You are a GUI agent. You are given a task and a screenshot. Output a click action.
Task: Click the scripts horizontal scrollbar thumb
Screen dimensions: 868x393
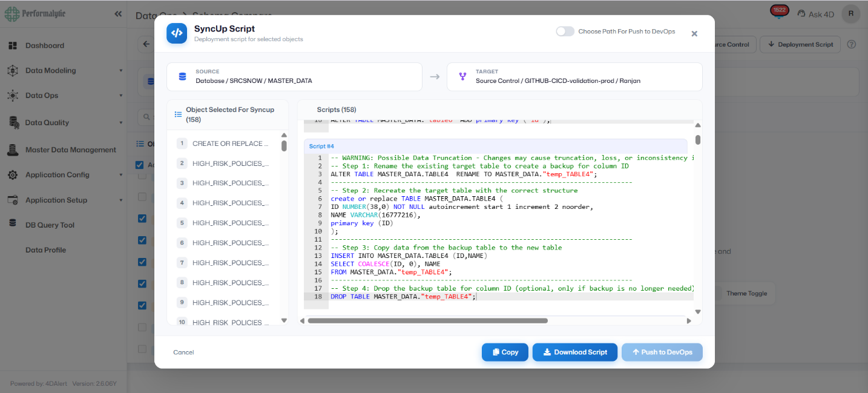pyautogui.click(x=427, y=321)
